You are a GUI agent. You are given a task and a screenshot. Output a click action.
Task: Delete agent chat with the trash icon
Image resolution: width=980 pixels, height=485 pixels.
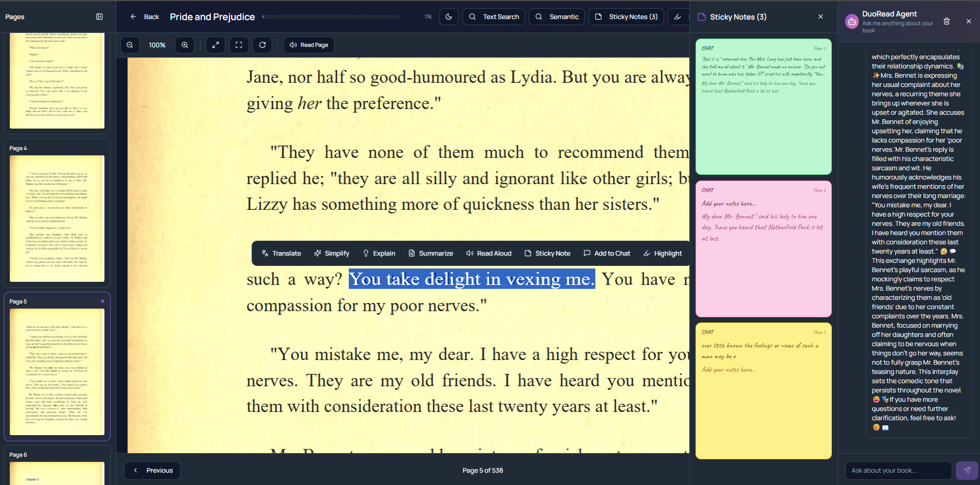pyautogui.click(x=947, y=22)
